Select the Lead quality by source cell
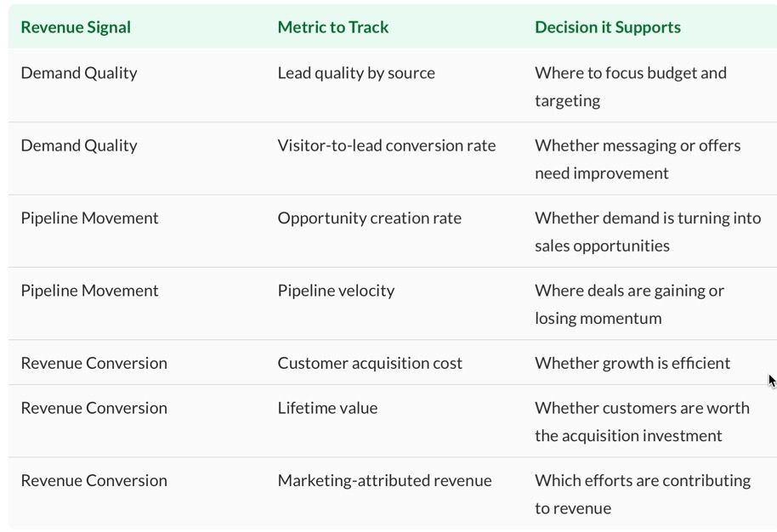This screenshot has width=777, height=532. pos(356,73)
